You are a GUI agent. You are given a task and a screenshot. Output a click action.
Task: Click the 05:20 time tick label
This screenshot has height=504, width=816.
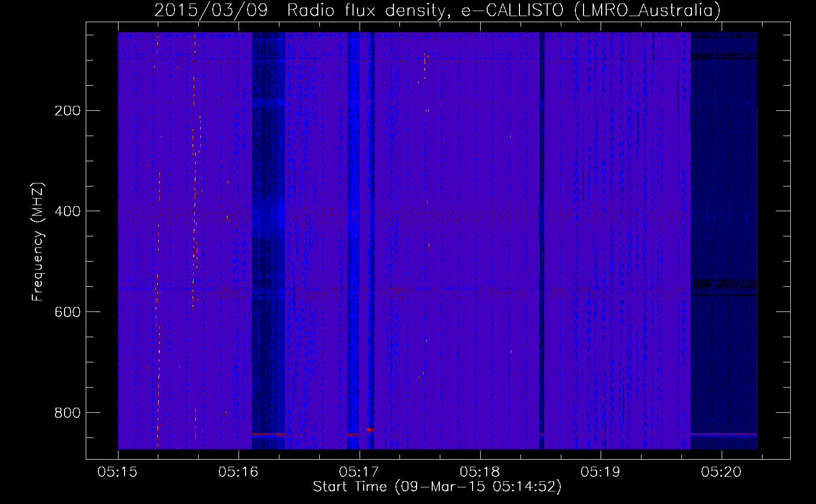point(721,472)
